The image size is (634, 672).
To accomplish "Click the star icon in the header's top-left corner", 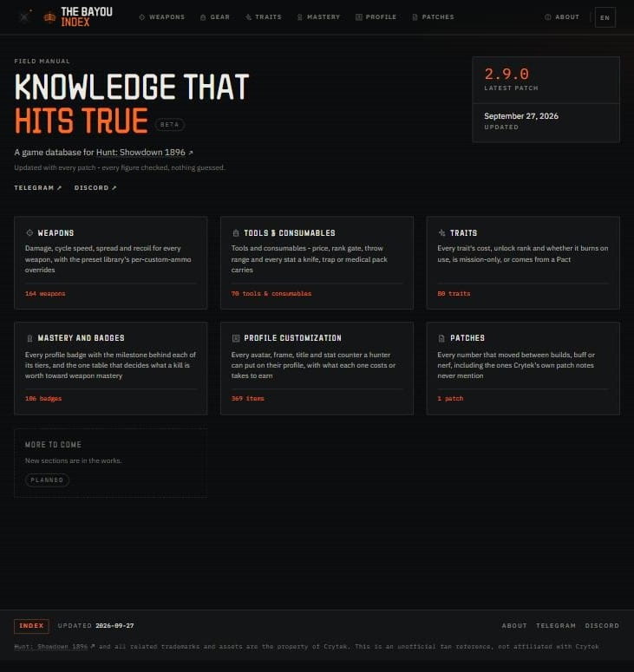I will (24, 16).
